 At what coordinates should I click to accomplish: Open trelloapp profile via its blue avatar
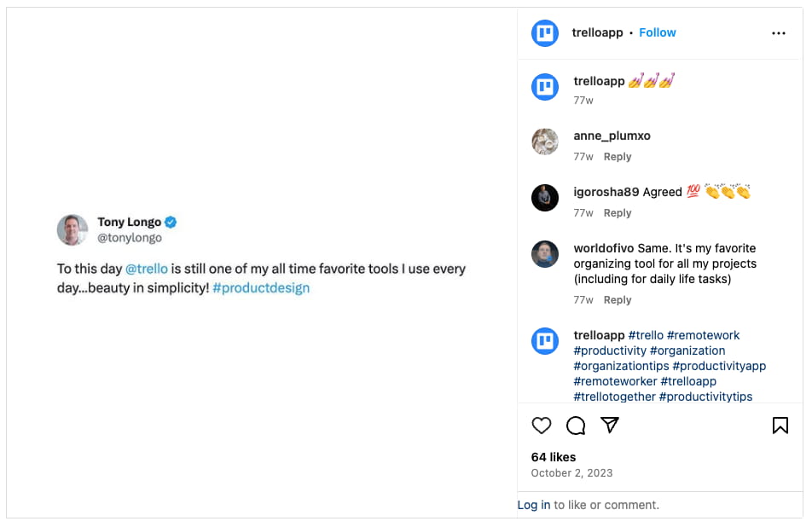[544, 32]
